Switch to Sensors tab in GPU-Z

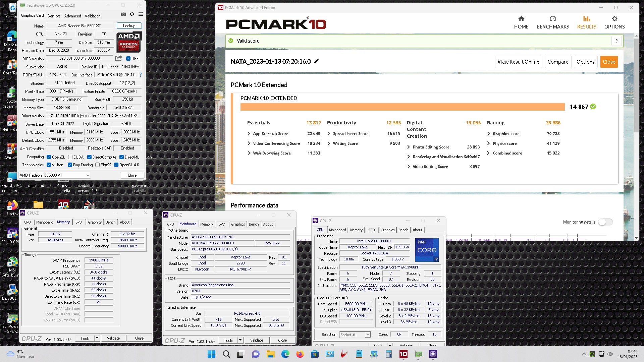point(54,16)
